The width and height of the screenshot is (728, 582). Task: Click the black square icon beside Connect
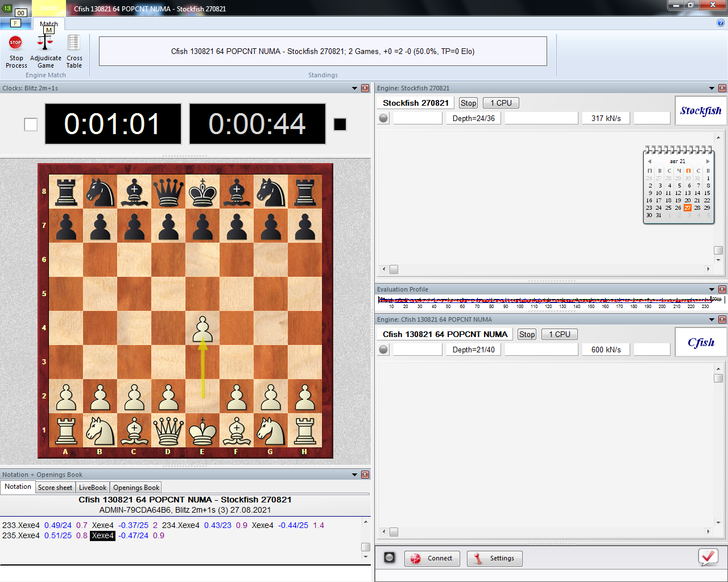390,558
